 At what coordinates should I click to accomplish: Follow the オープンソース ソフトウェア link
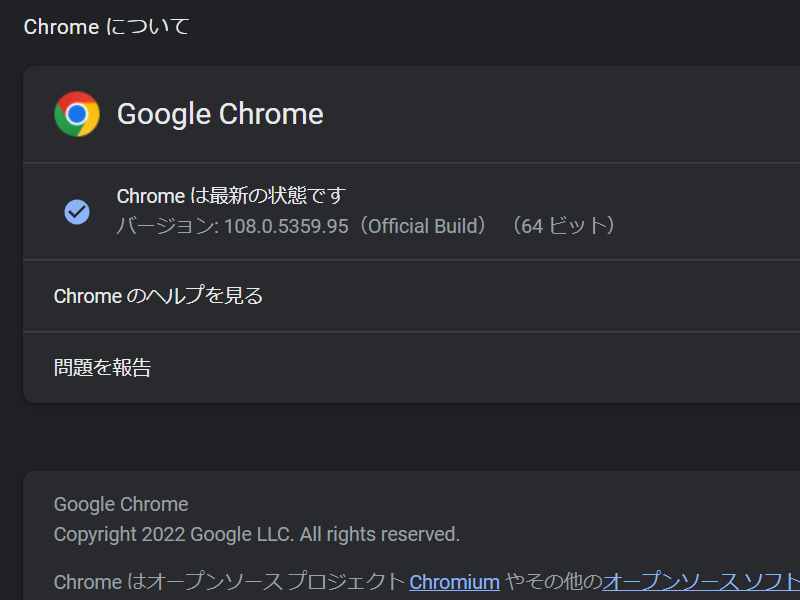700,582
